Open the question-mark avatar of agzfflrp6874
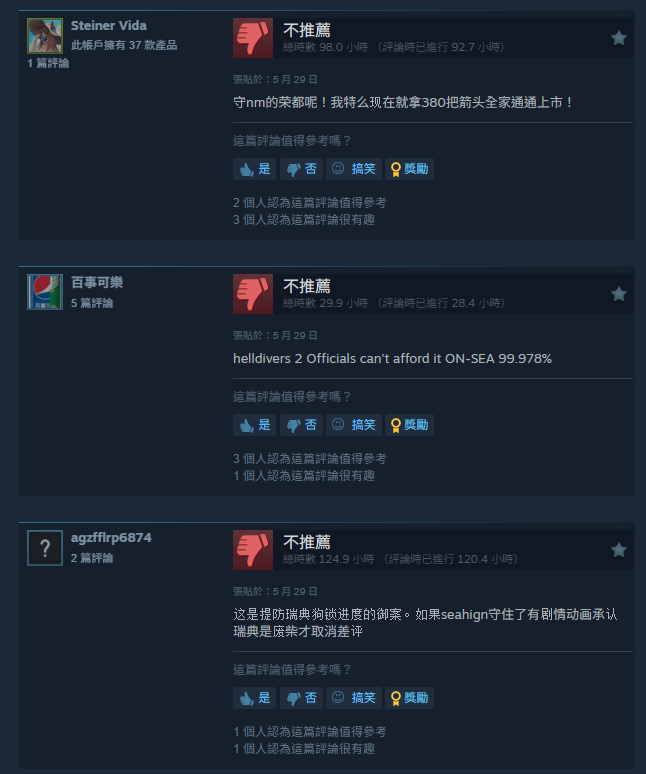The height and width of the screenshot is (774, 646). point(45,548)
